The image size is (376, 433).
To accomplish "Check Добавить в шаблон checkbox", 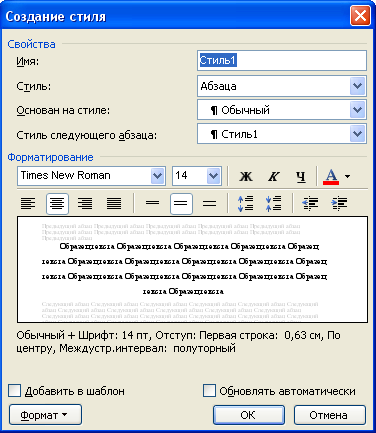I will click(x=14, y=391).
